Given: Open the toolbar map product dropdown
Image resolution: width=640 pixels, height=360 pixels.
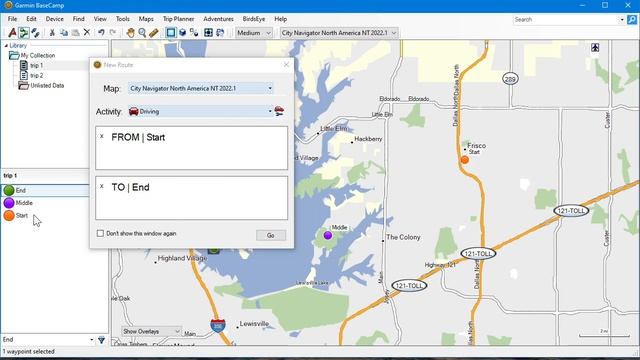Looking at the screenshot, I should pyautogui.click(x=339, y=33).
